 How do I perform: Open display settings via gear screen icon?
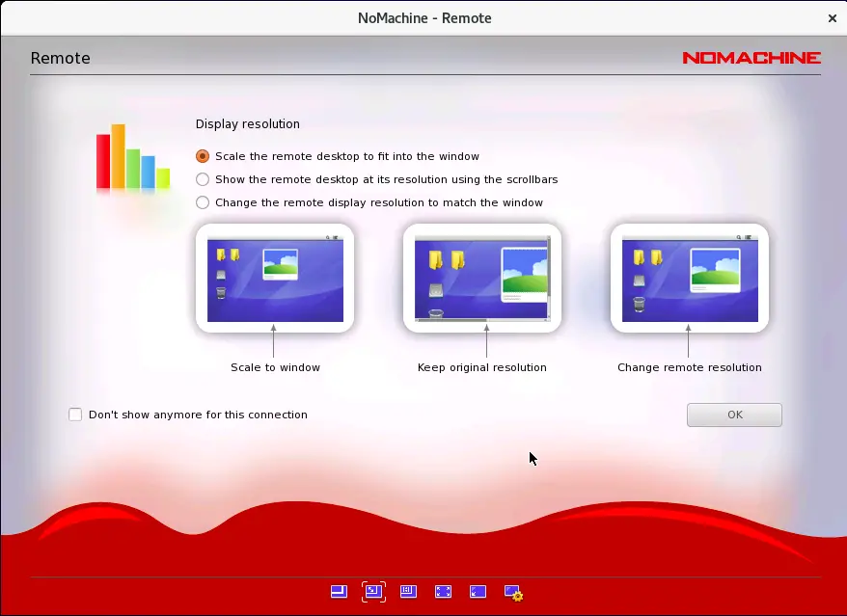tap(513, 593)
